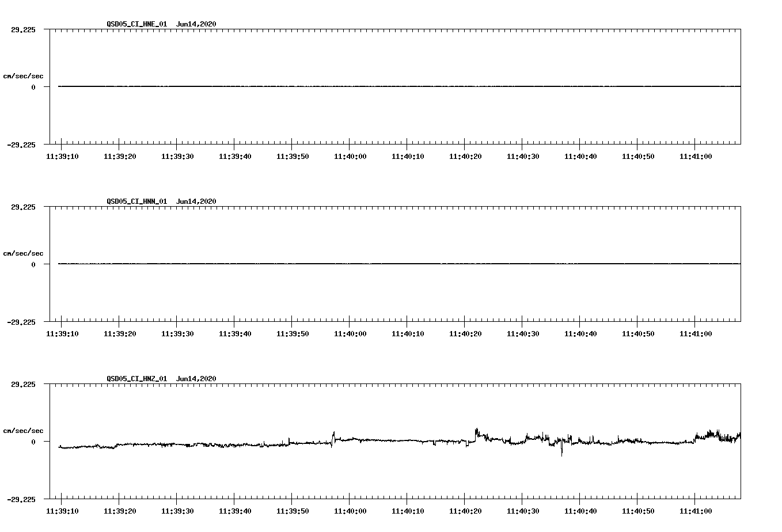The height and width of the screenshot is (532, 782).
Task: Click the 11:40:20 time label on HNN plot
Action: [x=465, y=333]
